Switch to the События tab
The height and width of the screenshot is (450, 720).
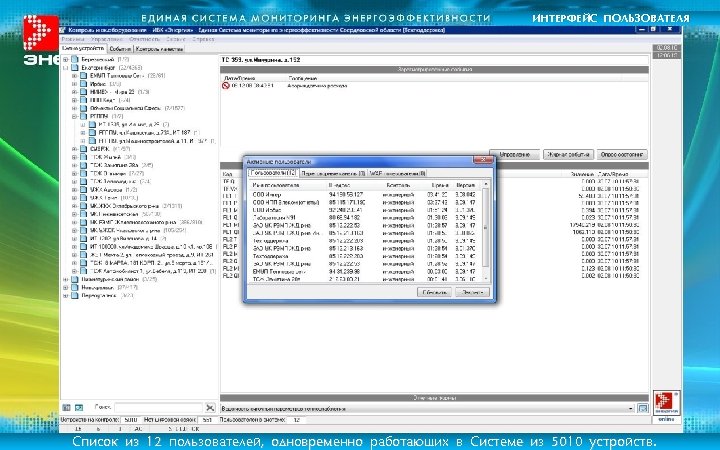pos(120,49)
